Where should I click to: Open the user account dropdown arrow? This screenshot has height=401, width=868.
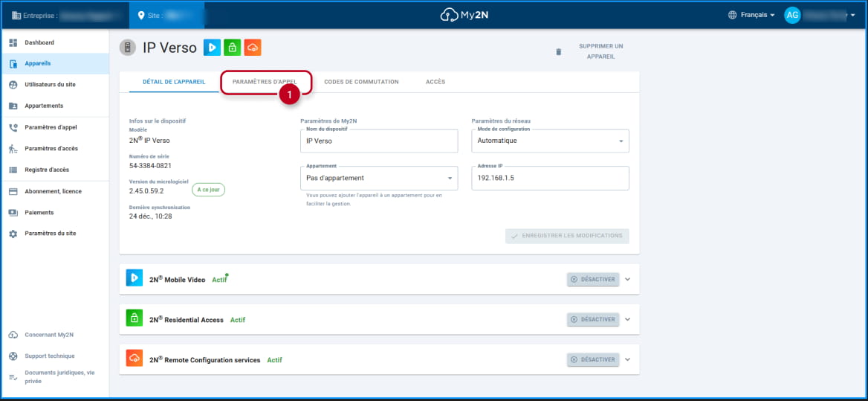pos(853,16)
